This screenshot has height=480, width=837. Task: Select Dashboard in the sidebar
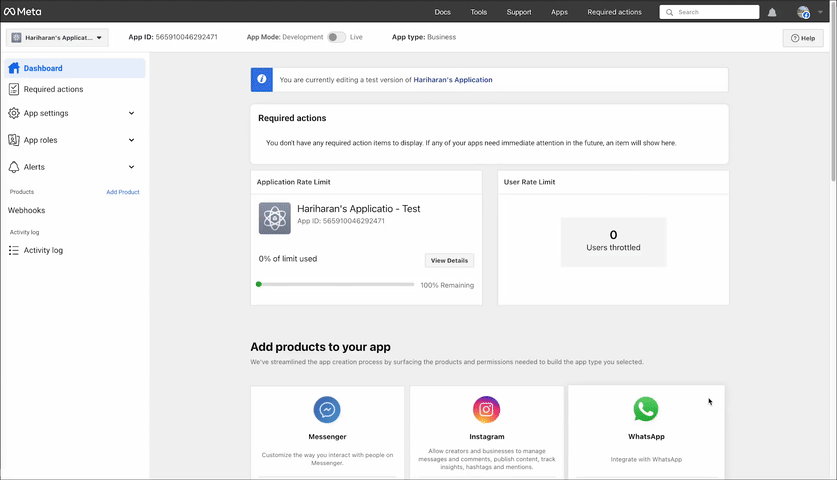(75, 68)
